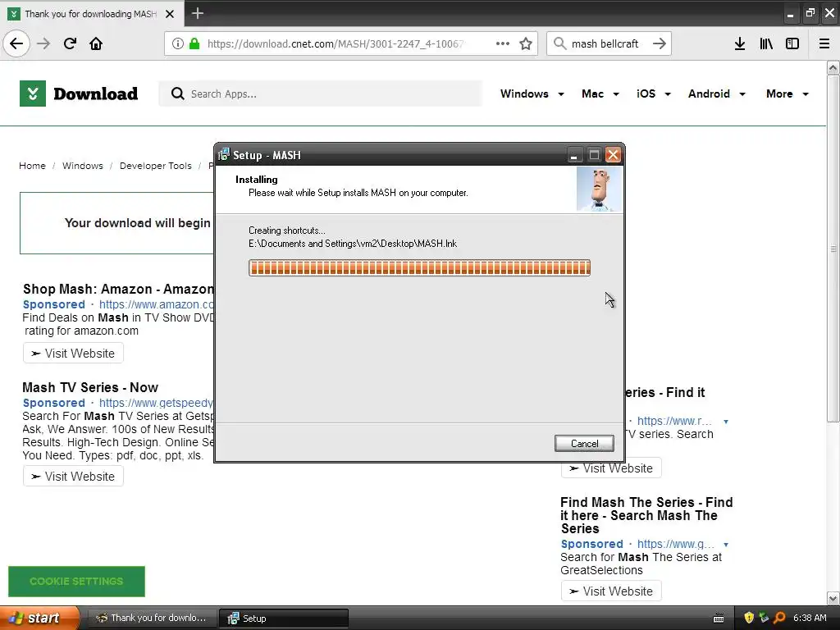Click the browser forward arrow

coord(43,43)
